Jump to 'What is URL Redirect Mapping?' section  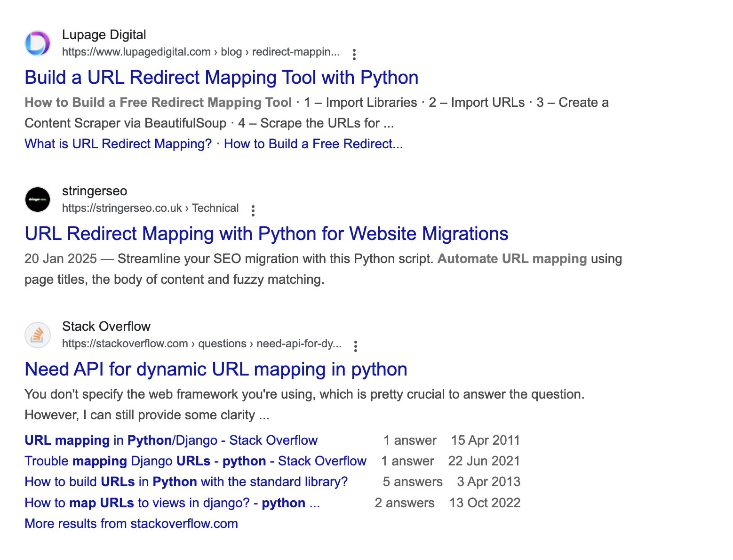pos(118,144)
